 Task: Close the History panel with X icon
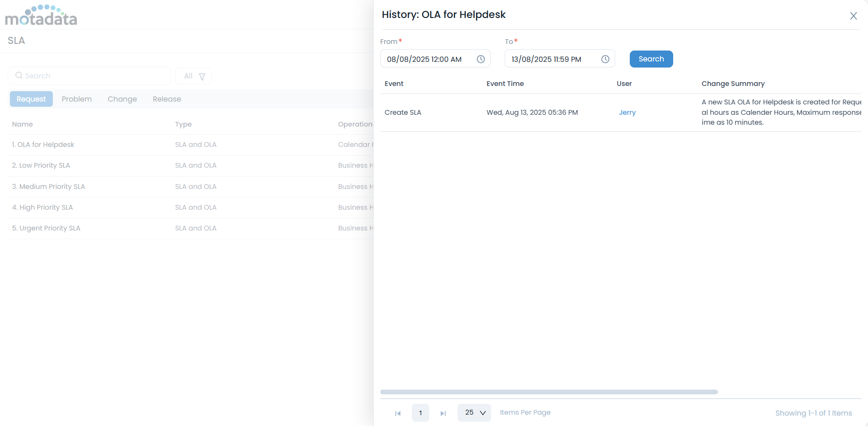click(x=853, y=16)
